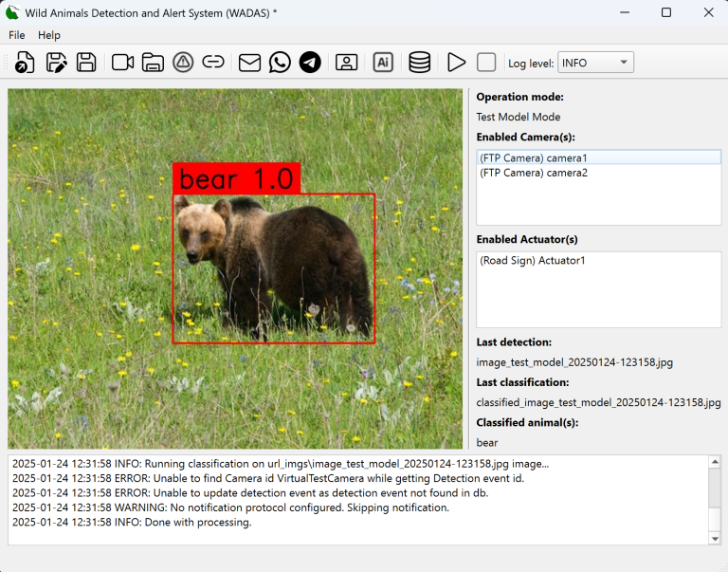The image size is (728, 572).
Task: Open WhatsApp notification settings
Action: pyautogui.click(x=280, y=63)
